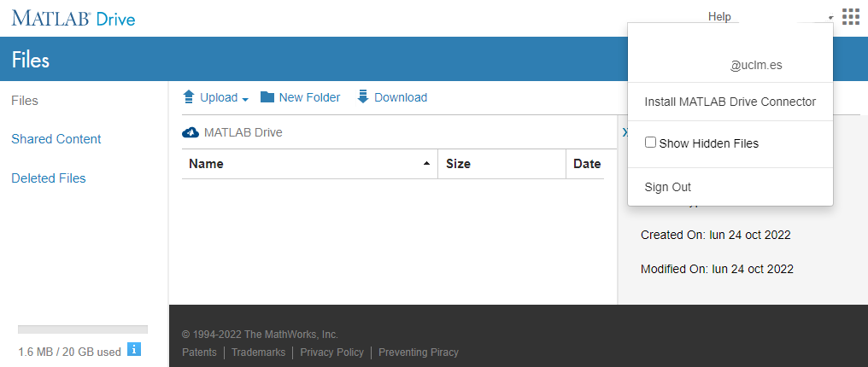Screen dimensions: 868x367
Task: Choose Sign Out from account menu
Action: (x=667, y=187)
